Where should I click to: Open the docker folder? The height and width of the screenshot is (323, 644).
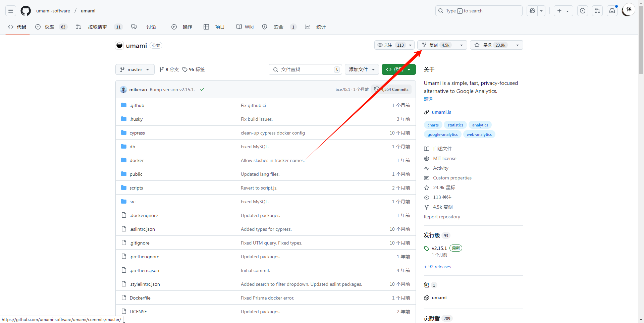[x=137, y=160]
